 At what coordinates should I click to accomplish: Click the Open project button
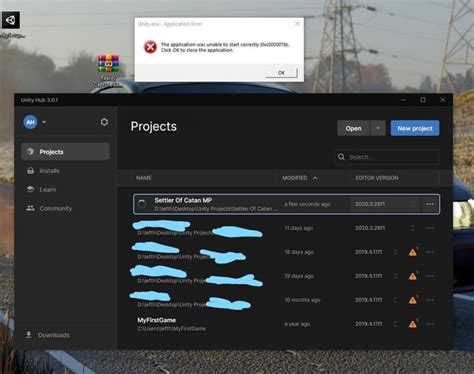353,128
